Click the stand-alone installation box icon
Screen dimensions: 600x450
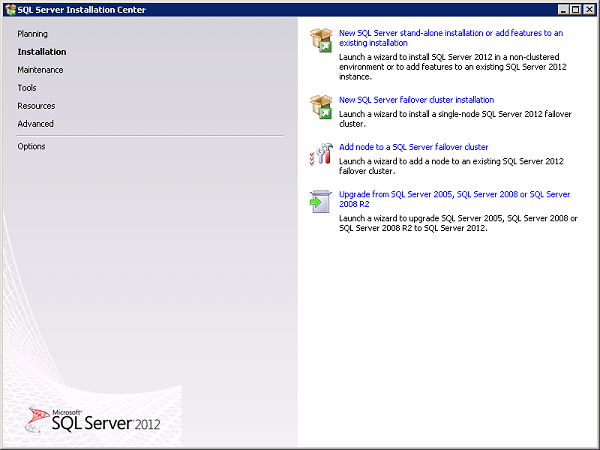[321, 40]
